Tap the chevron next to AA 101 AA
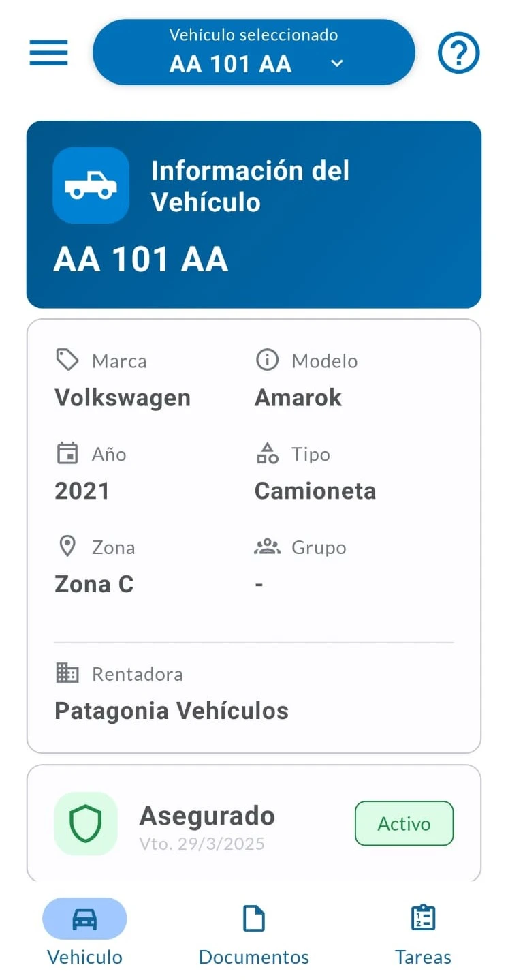The image size is (508, 980). (x=336, y=64)
